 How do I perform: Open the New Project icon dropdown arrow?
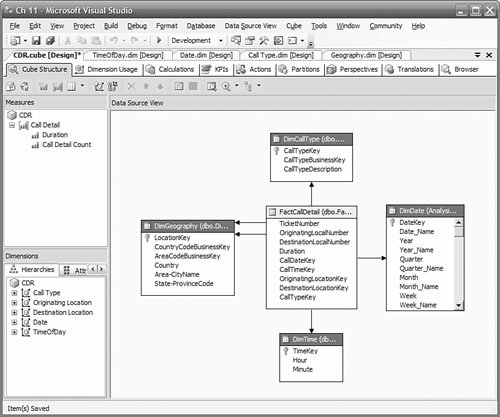coord(25,41)
